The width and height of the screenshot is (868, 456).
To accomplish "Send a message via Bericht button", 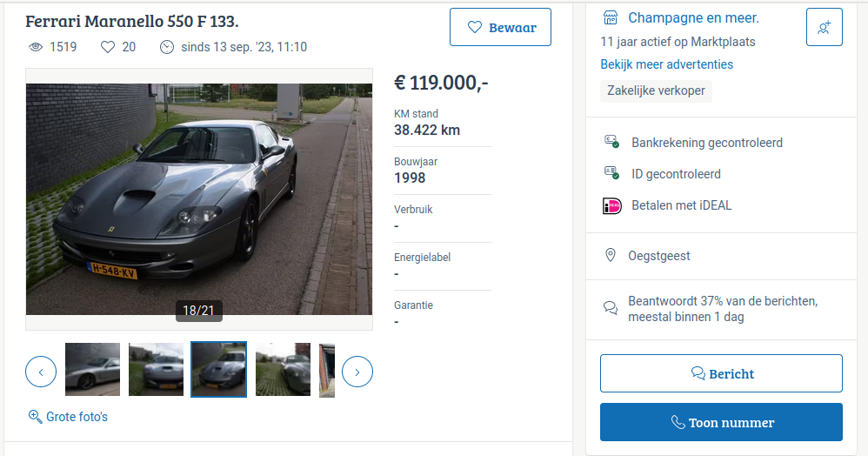I will click(721, 373).
